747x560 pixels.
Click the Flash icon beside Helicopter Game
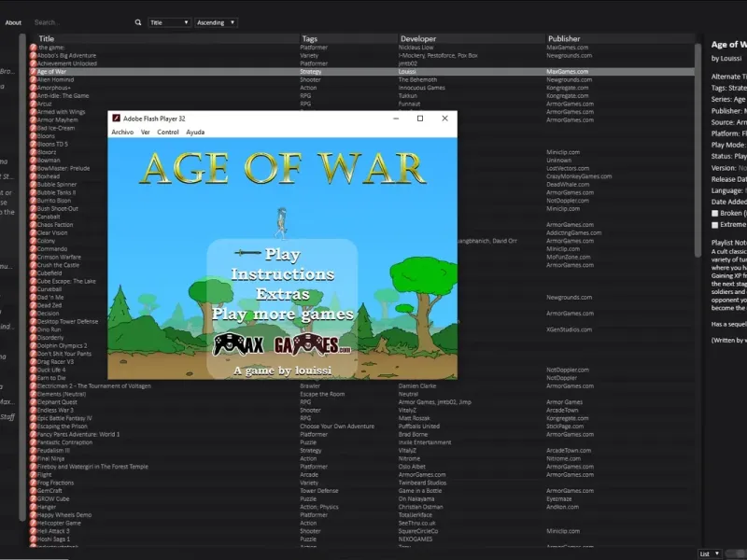tap(33, 523)
